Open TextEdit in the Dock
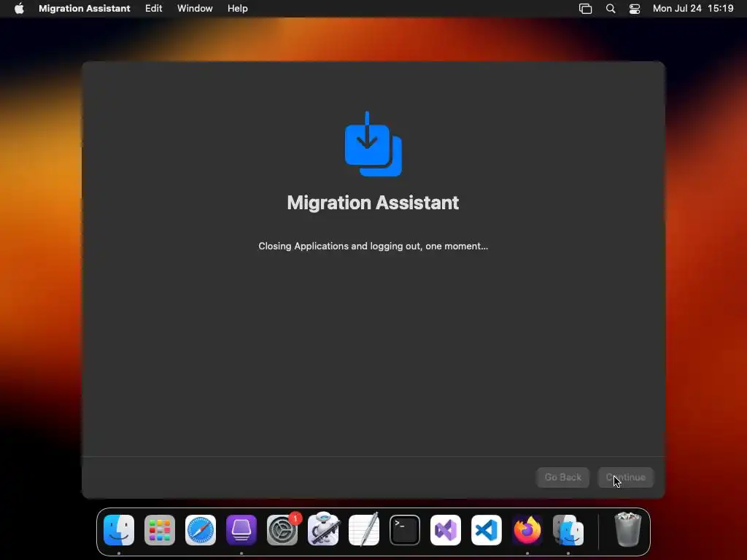 tap(364, 530)
